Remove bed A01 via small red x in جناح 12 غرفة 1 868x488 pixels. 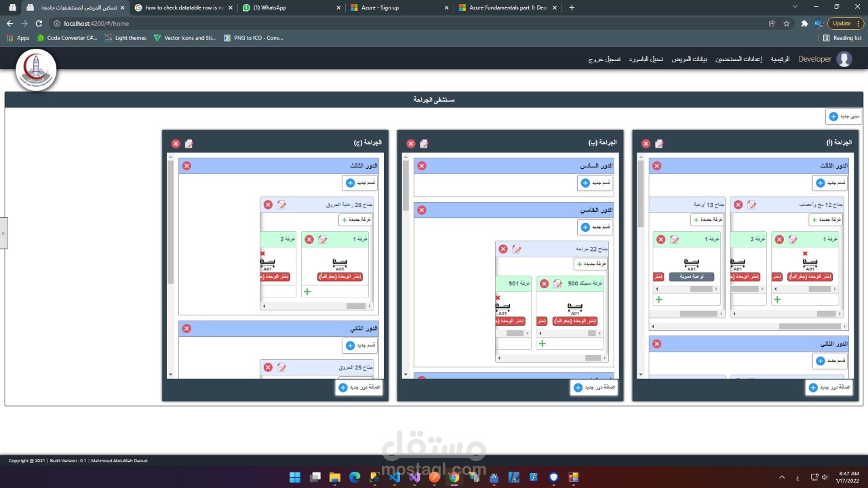click(805, 253)
